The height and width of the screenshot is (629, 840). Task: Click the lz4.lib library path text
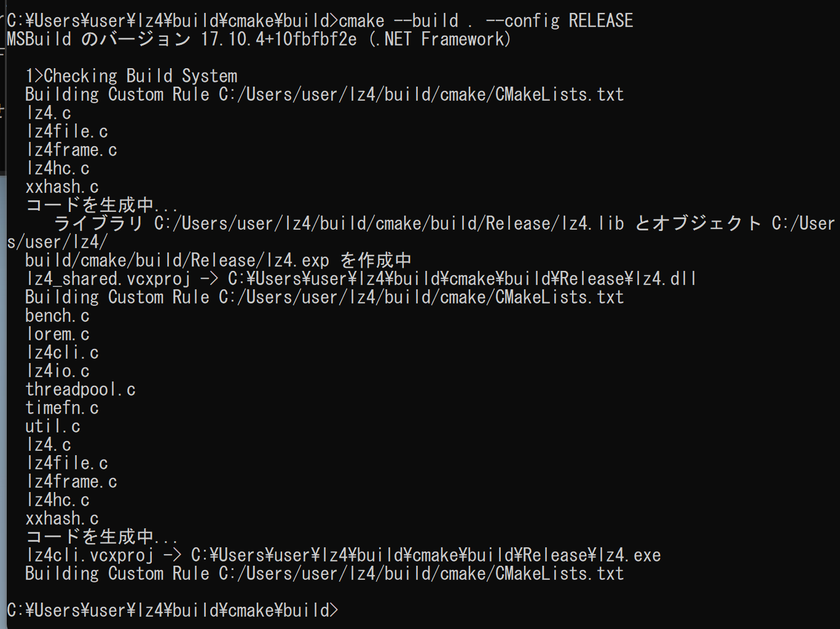(389, 223)
